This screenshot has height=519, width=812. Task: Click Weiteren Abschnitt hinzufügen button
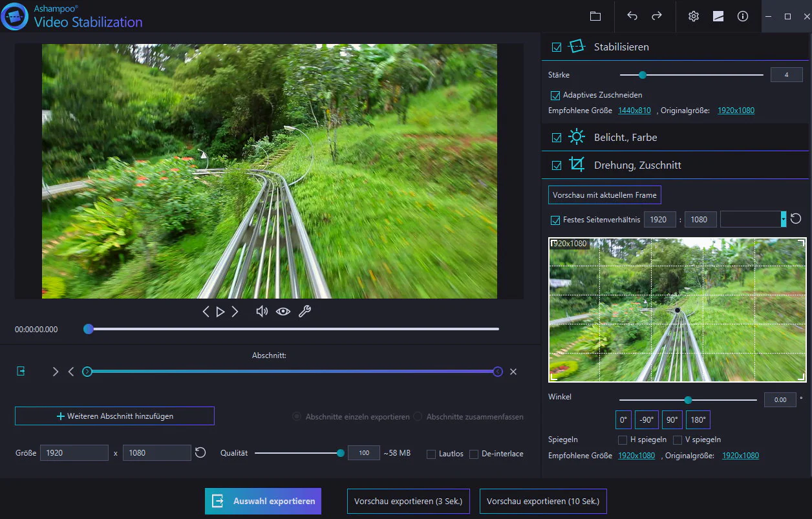click(x=114, y=416)
